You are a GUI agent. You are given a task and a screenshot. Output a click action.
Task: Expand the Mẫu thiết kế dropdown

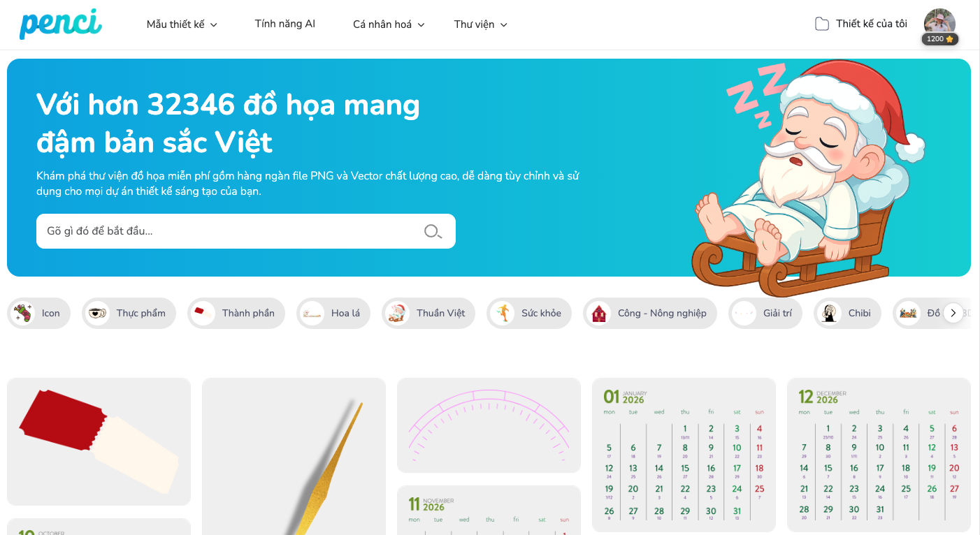tap(182, 24)
